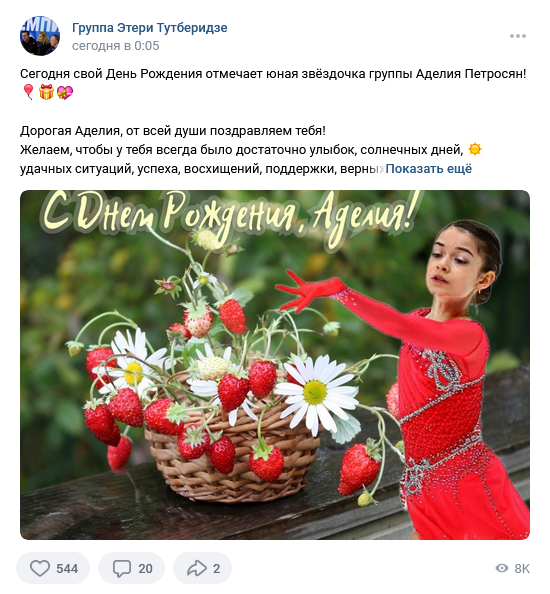Share the post using the arrow icon

(197, 568)
